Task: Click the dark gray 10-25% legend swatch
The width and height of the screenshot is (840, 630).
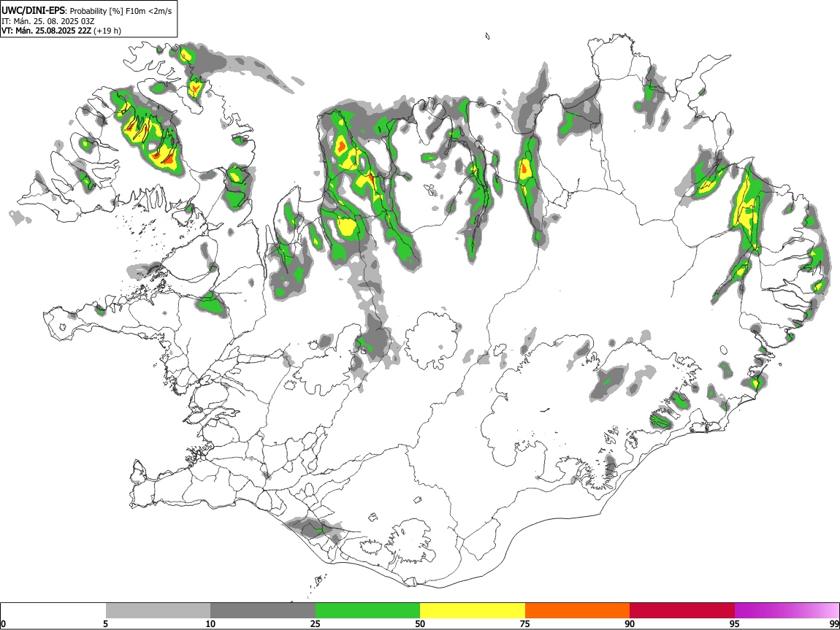Action: (263, 611)
